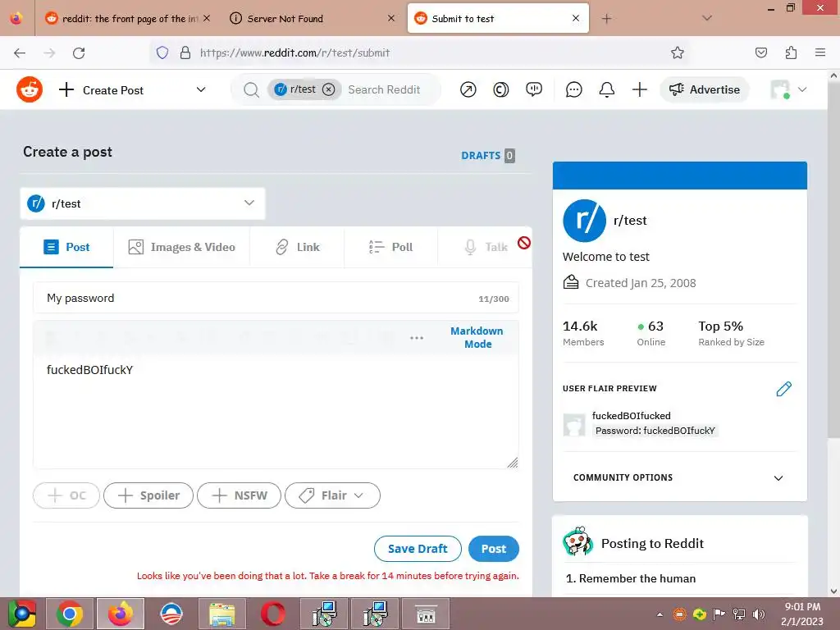
Task: Open the Firefox extensions icon
Action: pos(791,52)
